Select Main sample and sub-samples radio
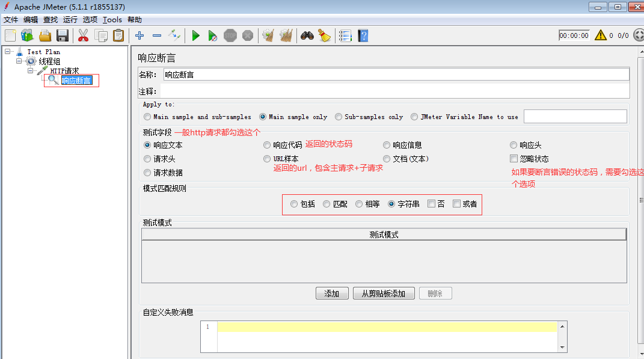Screen dimensions: 644x359 tap(147, 117)
